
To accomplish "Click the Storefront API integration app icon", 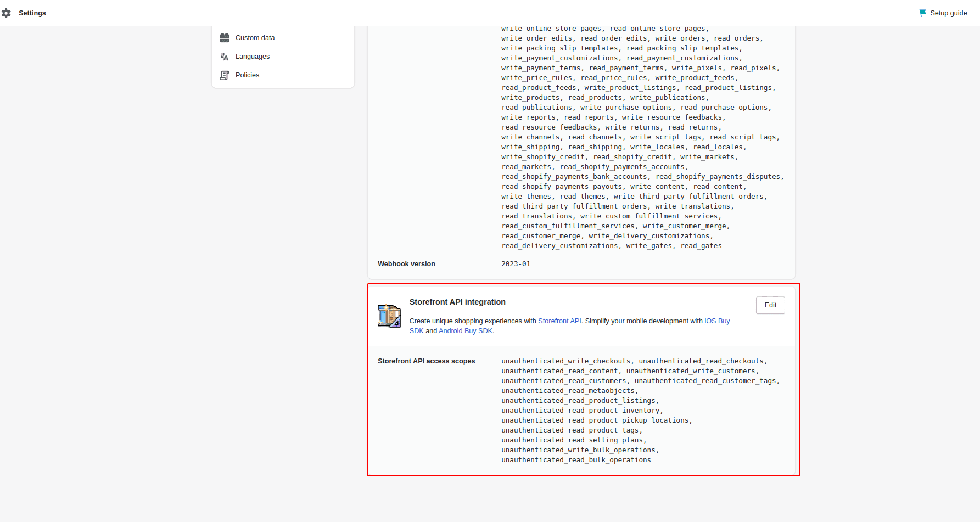I will point(389,316).
